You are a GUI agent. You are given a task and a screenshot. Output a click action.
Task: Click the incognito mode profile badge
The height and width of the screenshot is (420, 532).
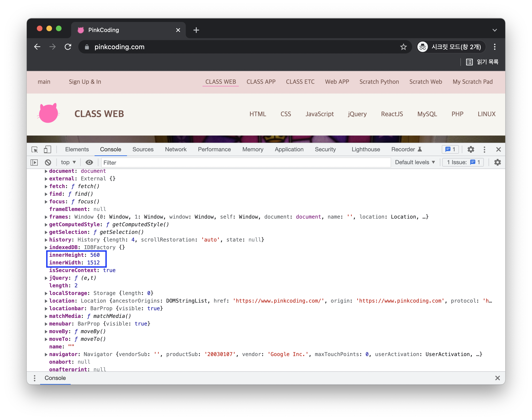pos(451,47)
